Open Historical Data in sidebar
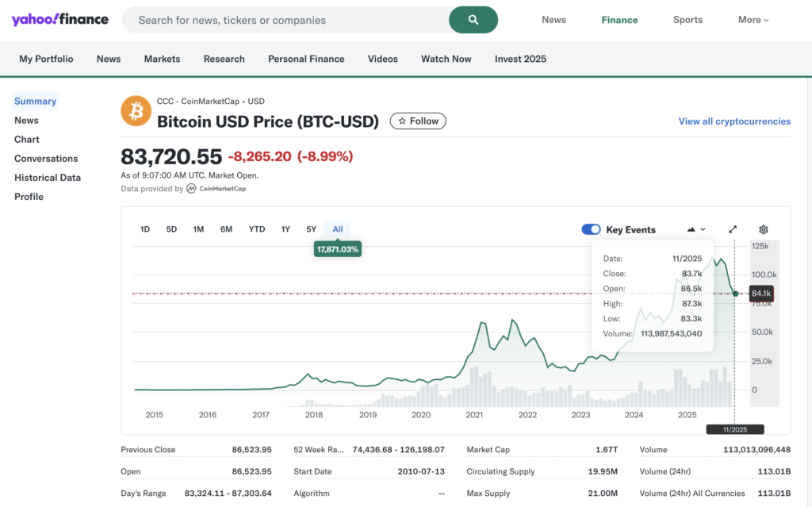 [x=48, y=178]
